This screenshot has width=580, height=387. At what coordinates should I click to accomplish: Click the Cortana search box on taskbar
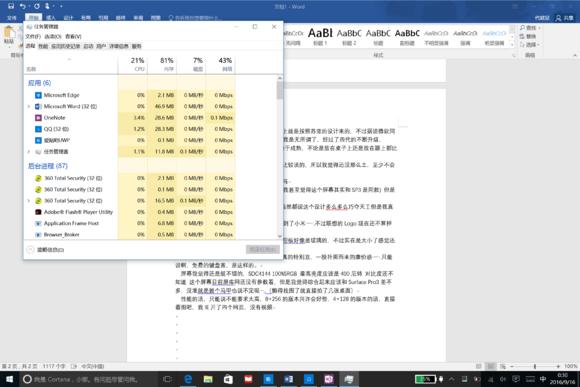tap(89, 379)
